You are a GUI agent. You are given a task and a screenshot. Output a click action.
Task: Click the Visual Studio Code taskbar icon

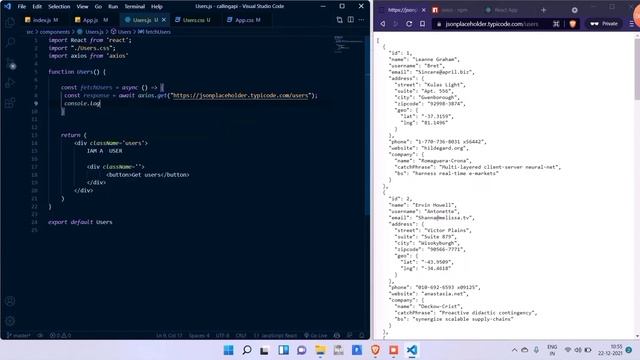coord(412,350)
